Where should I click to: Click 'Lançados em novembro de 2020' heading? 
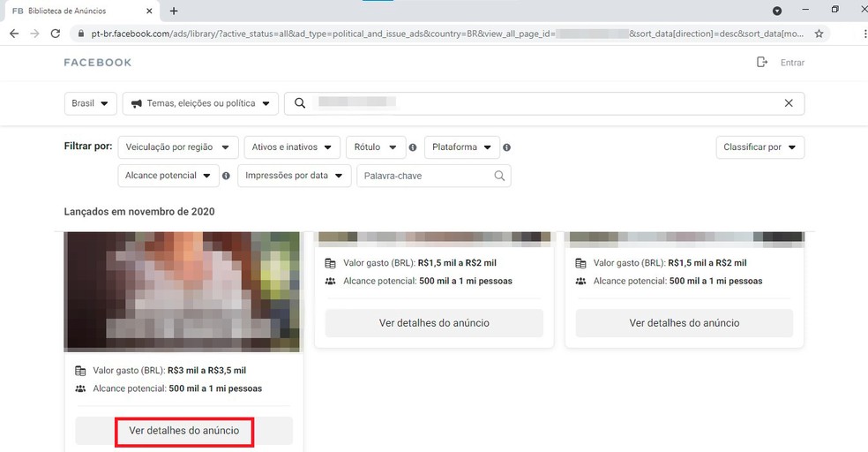139,212
